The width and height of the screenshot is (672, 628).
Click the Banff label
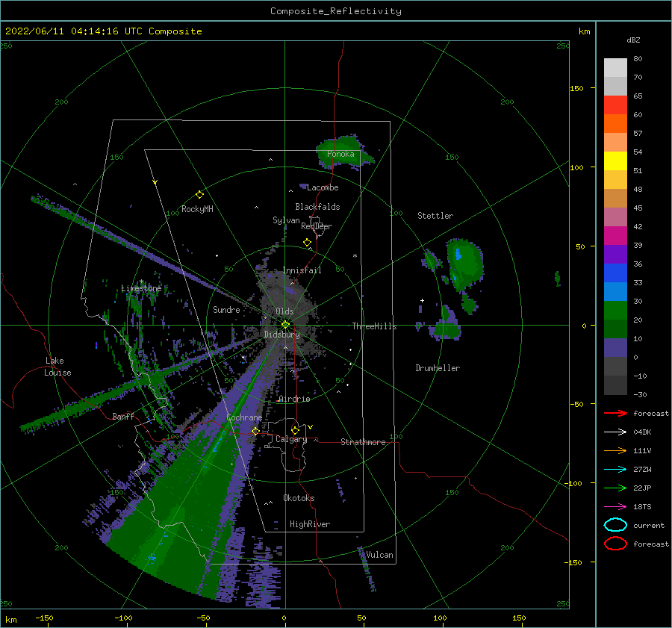123,416
